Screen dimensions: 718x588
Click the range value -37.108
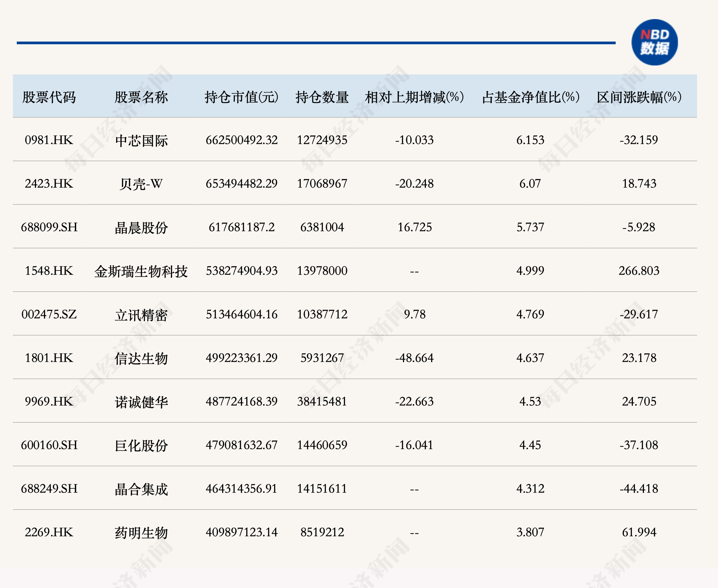coord(639,445)
